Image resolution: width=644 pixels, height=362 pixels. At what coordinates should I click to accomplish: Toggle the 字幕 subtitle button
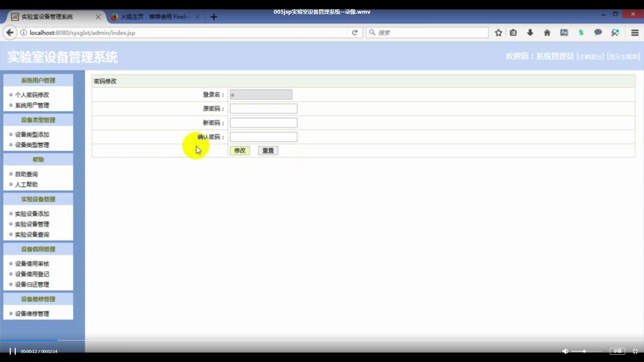pyautogui.click(x=617, y=351)
